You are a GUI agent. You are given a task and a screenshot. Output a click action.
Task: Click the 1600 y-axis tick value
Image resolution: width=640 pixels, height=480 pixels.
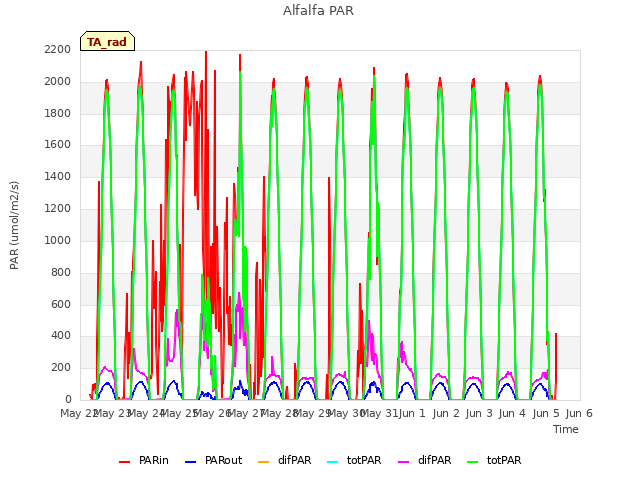pos(58,145)
